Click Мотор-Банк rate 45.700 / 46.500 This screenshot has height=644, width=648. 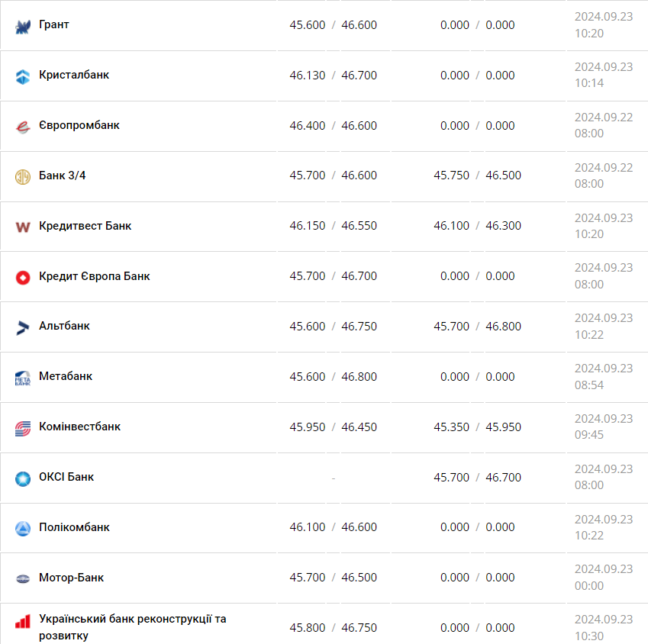(x=333, y=578)
